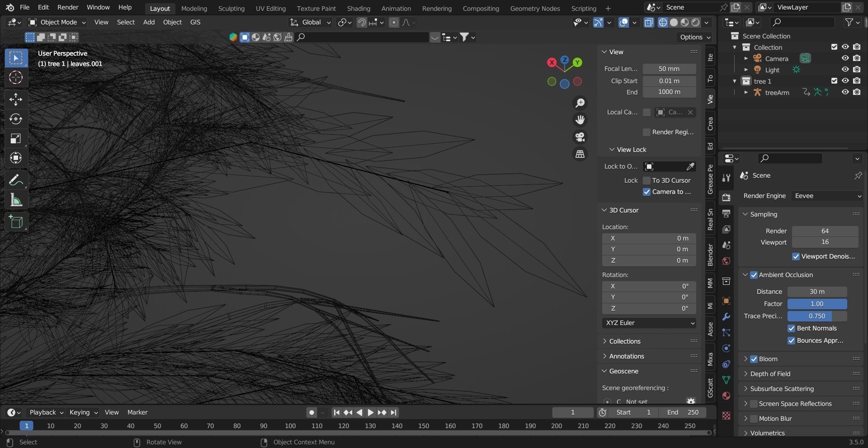Hide the Light in the viewport
This screenshot has height=448, width=868.
pyautogui.click(x=845, y=70)
